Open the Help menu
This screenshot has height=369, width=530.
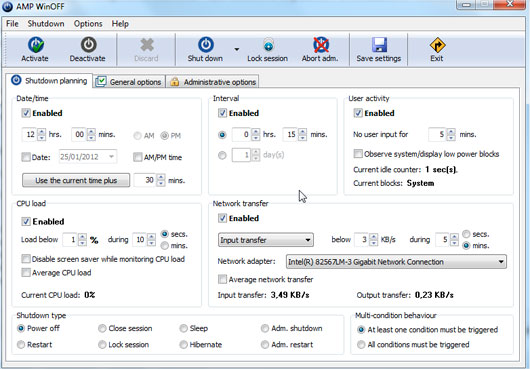click(x=120, y=24)
